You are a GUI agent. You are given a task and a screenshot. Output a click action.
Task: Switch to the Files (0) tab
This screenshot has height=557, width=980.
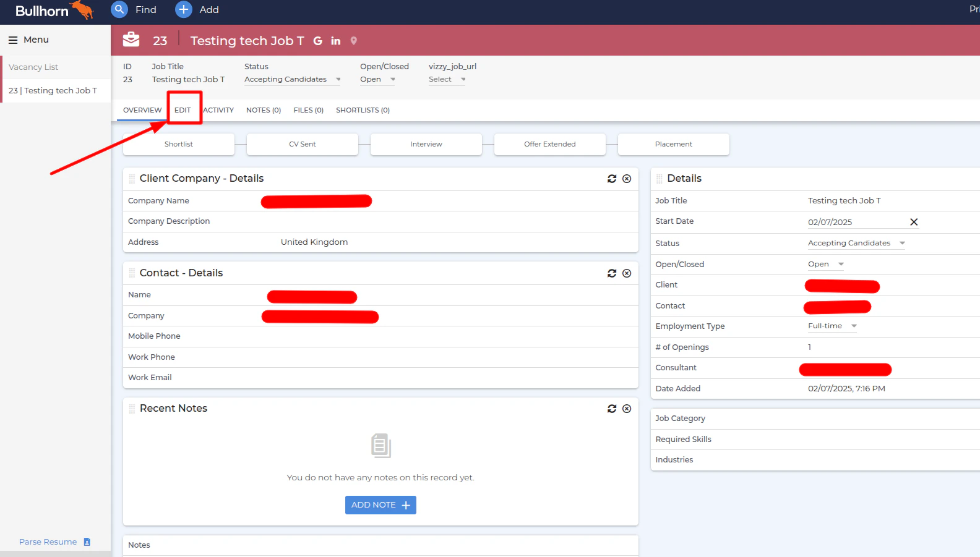(309, 110)
